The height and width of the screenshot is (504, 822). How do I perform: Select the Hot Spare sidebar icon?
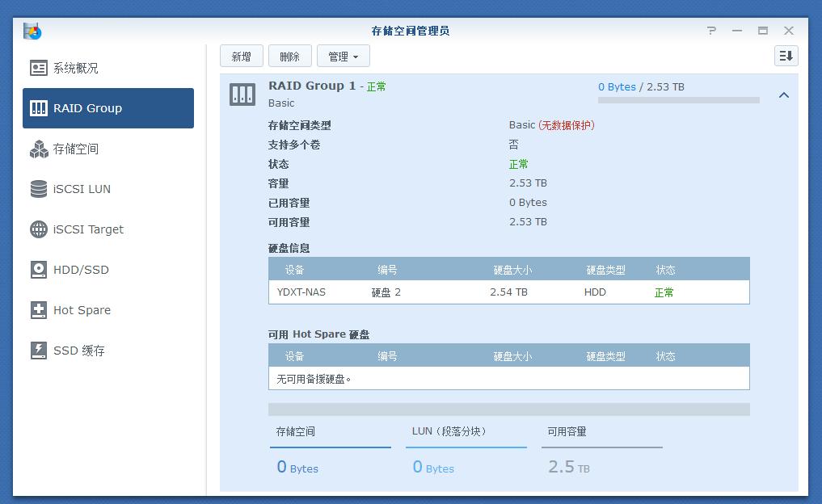coord(38,309)
